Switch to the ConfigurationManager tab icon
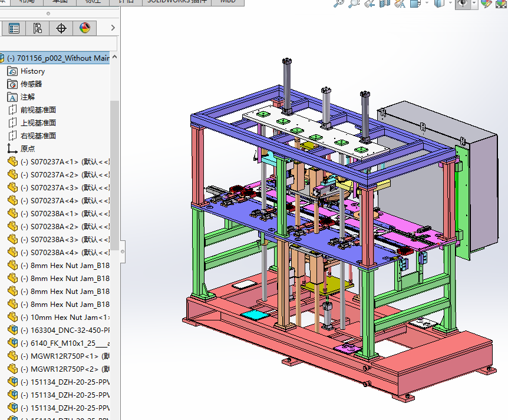The width and height of the screenshot is (508, 420). [38, 28]
